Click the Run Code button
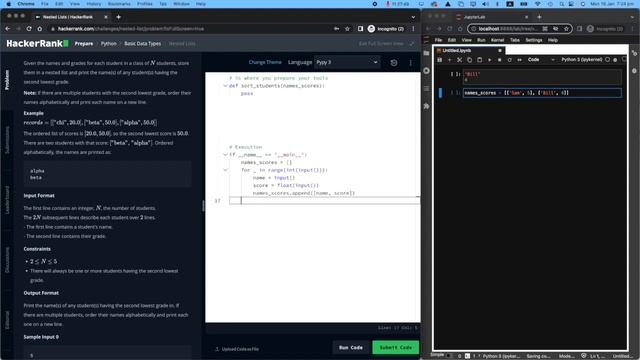This screenshot has width=640, height=360. coord(351,348)
